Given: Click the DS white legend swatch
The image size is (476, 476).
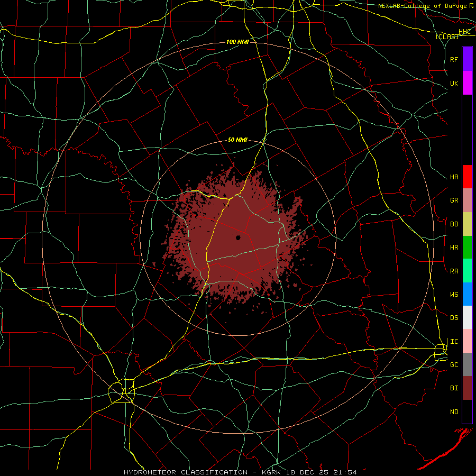Looking at the screenshot, I should (x=467, y=317).
